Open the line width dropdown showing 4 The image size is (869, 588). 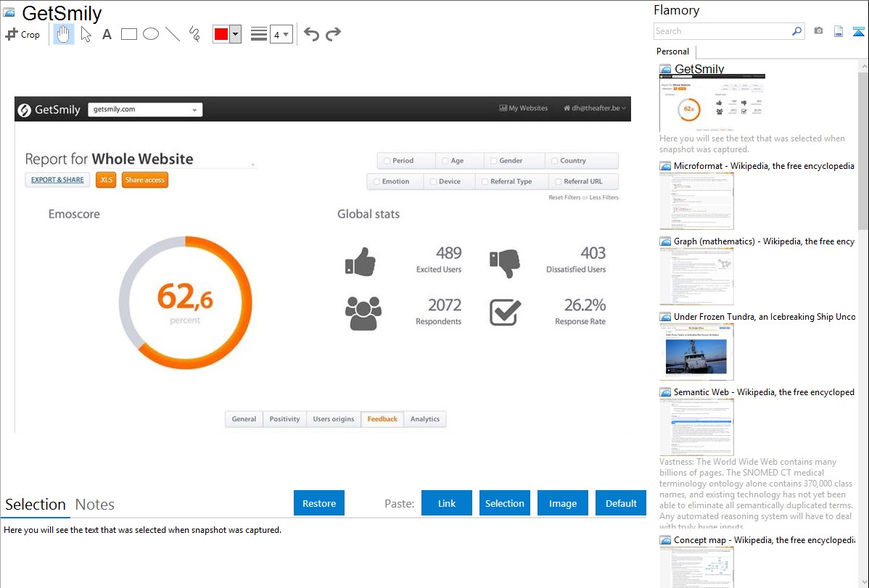pyautogui.click(x=281, y=34)
